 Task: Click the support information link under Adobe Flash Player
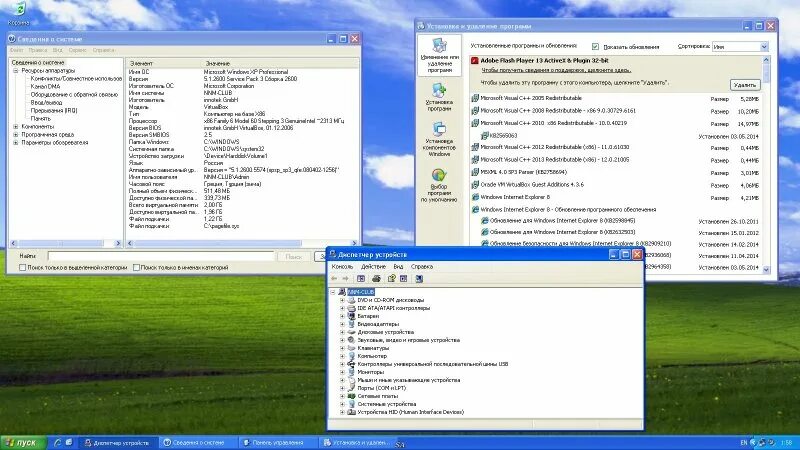click(x=556, y=70)
